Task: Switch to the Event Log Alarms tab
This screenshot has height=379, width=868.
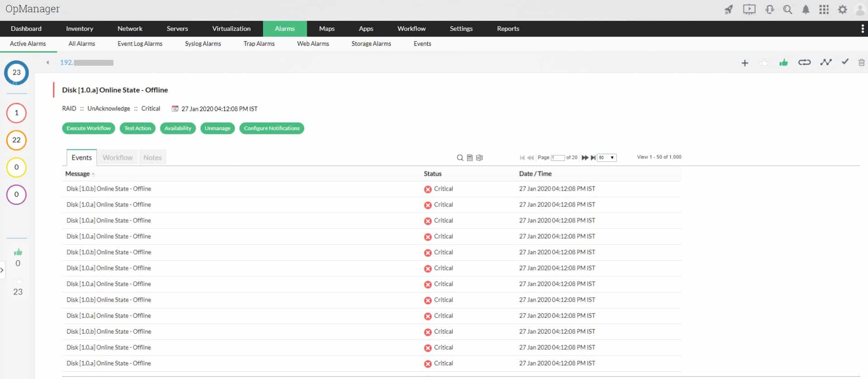Action: pyautogui.click(x=140, y=44)
